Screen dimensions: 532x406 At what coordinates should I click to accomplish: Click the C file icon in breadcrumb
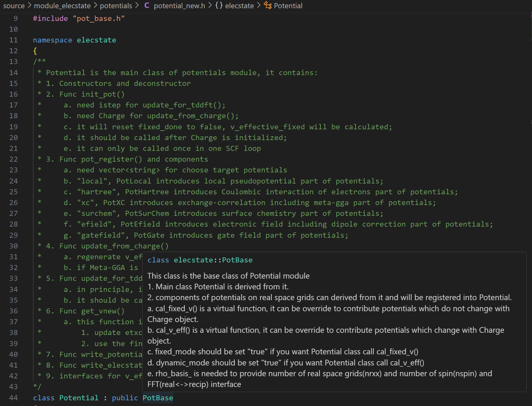147,6
